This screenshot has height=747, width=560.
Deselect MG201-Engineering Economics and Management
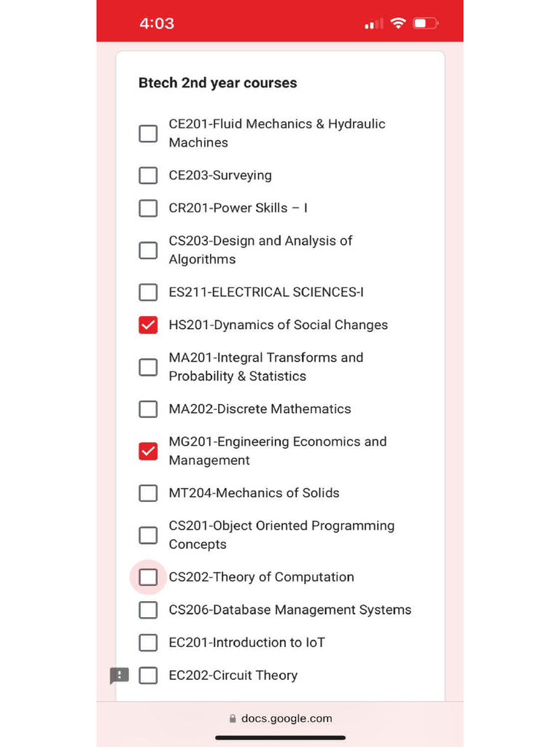[148, 451]
